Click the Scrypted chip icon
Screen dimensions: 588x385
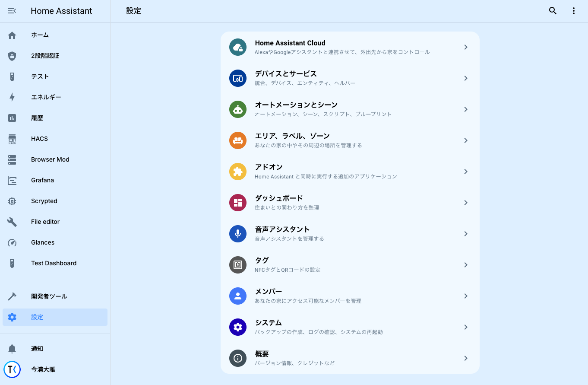pos(12,201)
